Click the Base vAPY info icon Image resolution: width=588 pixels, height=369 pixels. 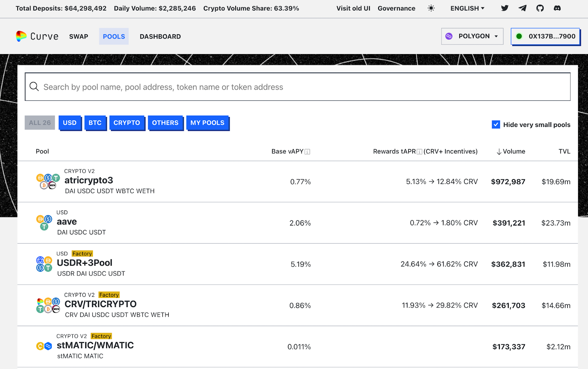tap(308, 152)
